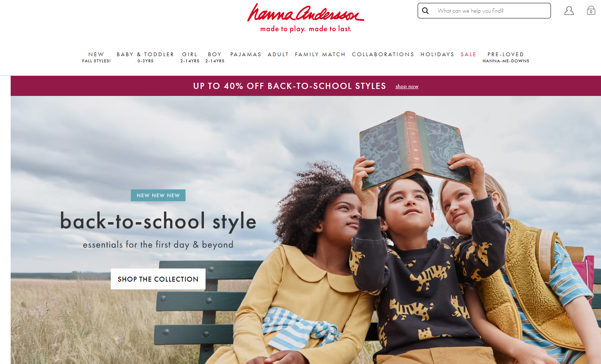The height and width of the screenshot is (364, 601).
Task: Select the Girl 2-14yrs menu item
Action: [190, 57]
